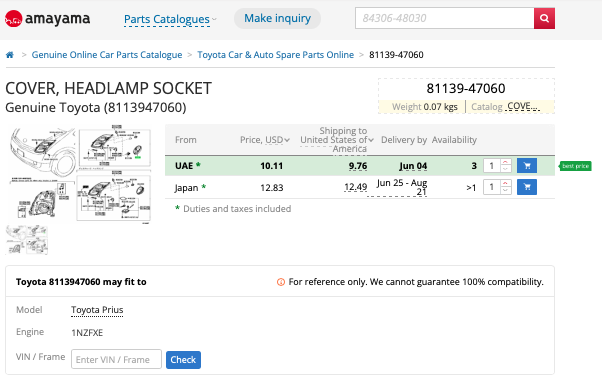
Task: Decrease quantity for the Japan row
Action: (x=506, y=191)
